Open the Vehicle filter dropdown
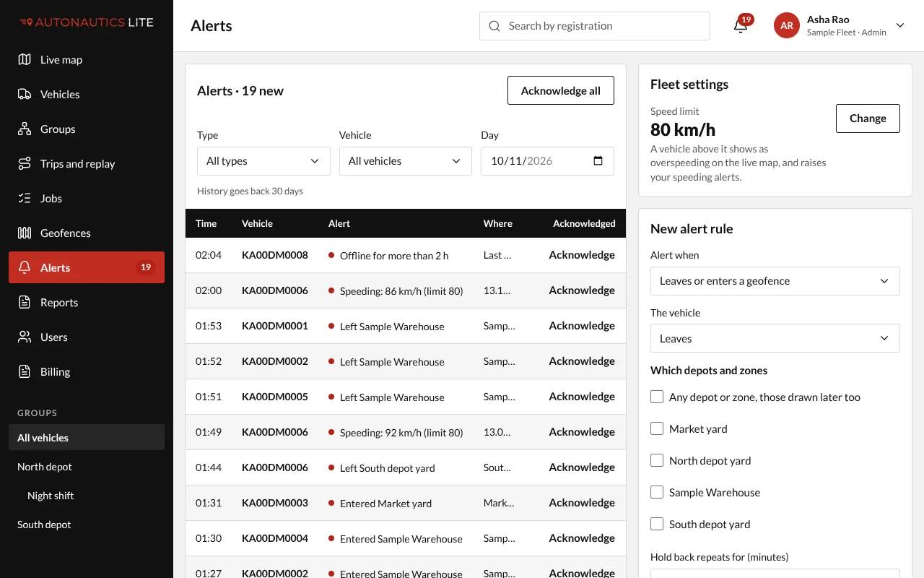 (406, 161)
